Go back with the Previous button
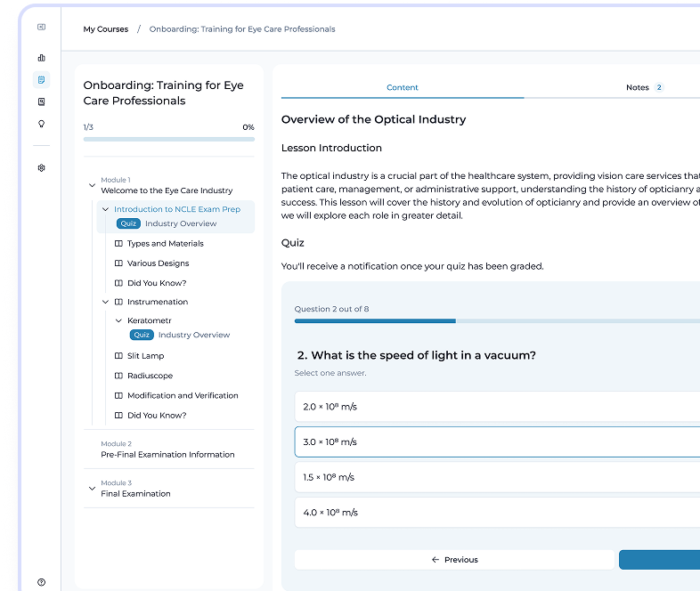 pos(454,560)
